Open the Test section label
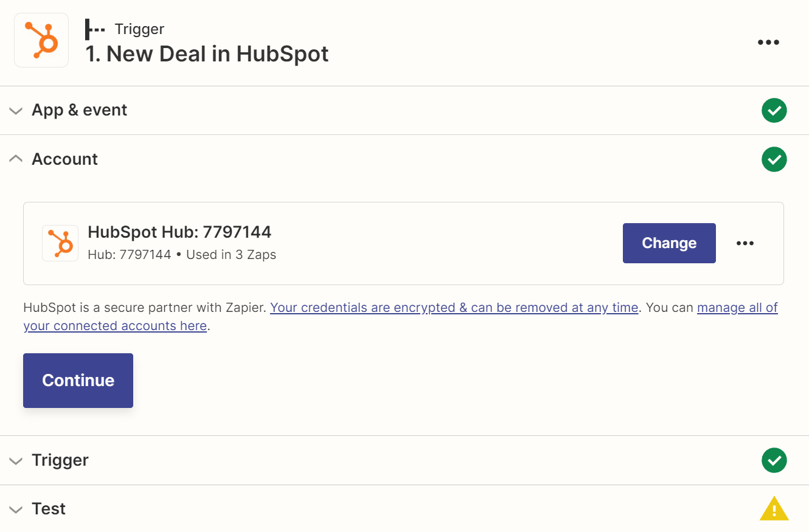This screenshot has width=809, height=532. (x=49, y=508)
